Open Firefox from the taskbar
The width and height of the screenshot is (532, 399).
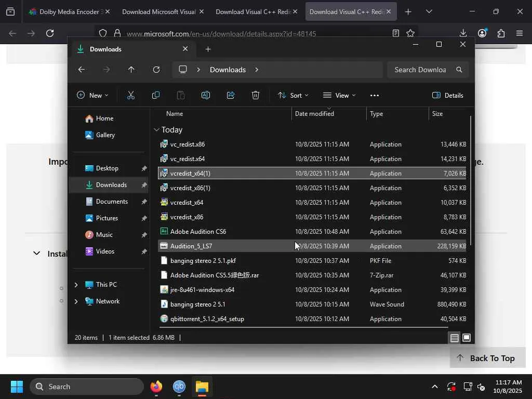tap(156, 387)
